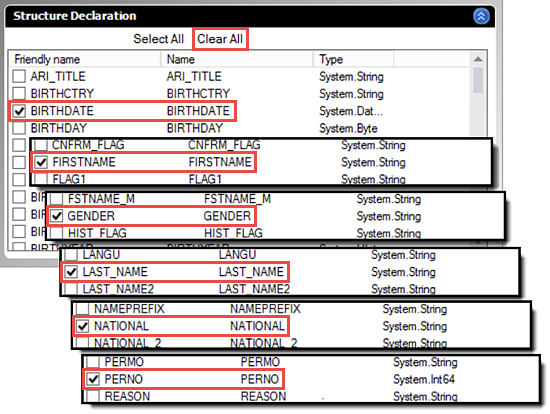Check the BIRTHDAY checkbox

pos(19,128)
